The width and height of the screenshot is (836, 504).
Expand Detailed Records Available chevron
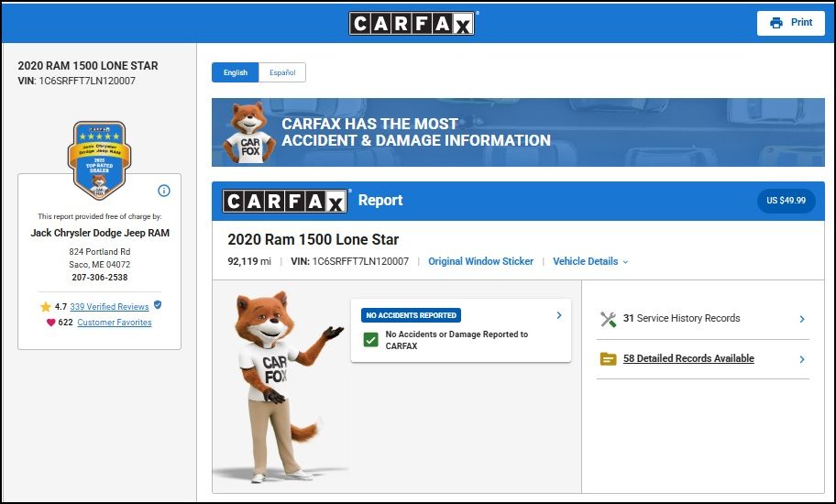click(x=802, y=359)
